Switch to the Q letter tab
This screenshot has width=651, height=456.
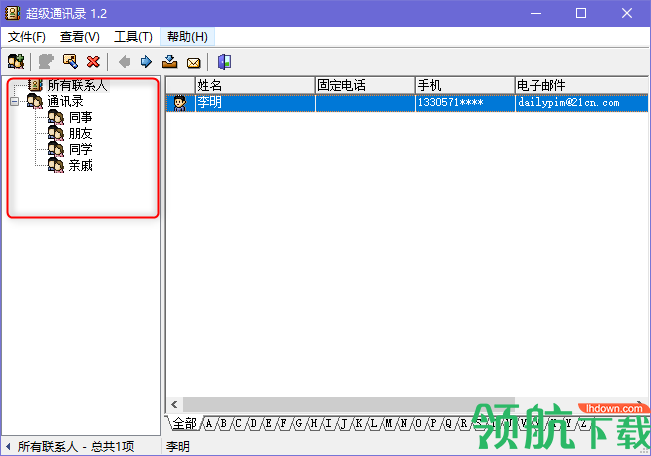(x=448, y=424)
